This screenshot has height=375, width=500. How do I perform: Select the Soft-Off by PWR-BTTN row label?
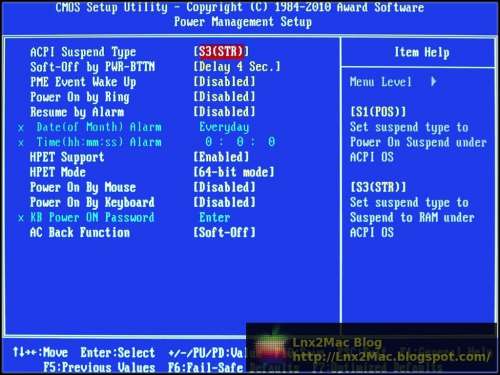[x=92, y=67]
